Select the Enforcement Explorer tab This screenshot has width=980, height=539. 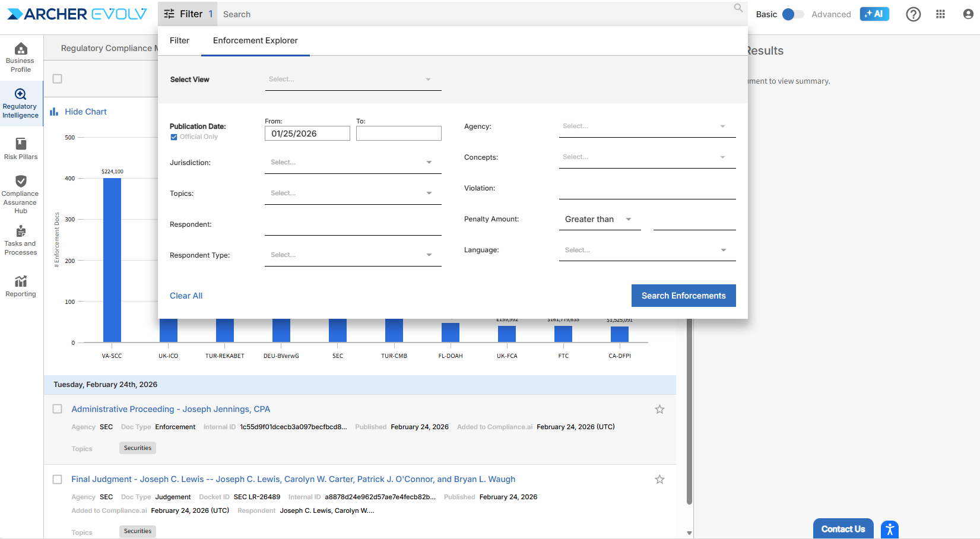point(255,40)
